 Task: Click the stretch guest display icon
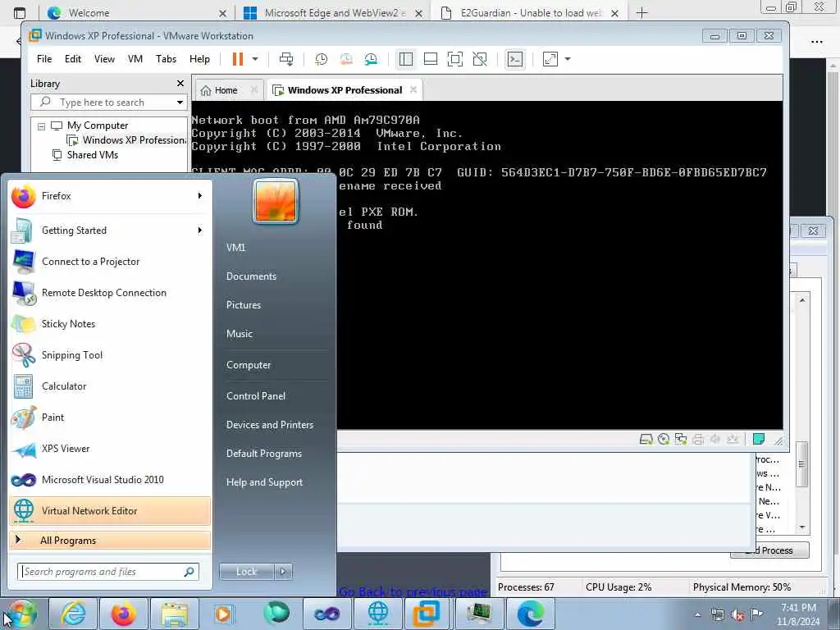[550, 59]
